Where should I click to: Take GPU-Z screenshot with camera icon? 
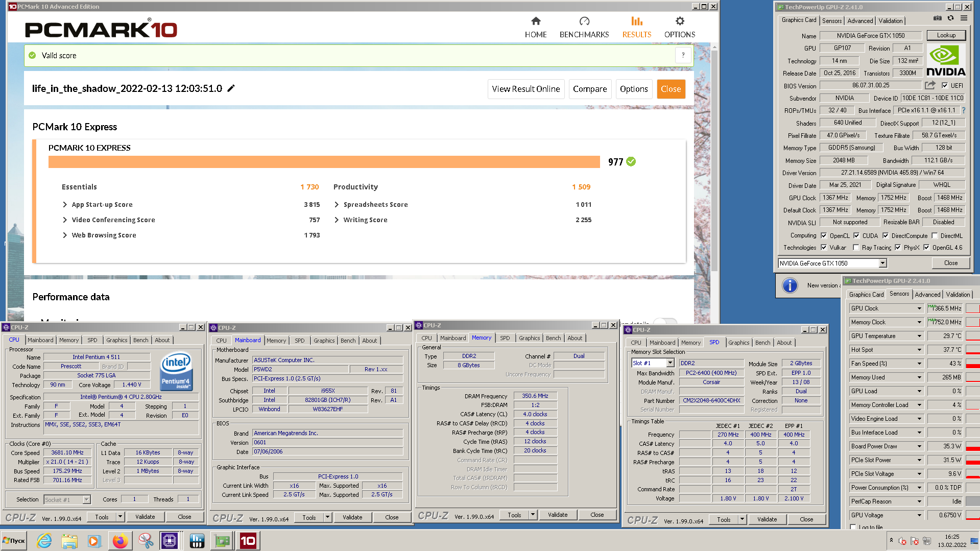(x=938, y=18)
